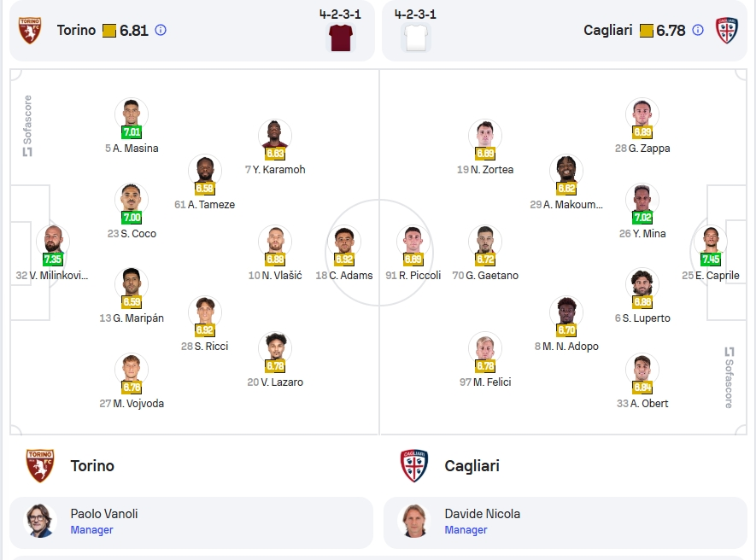Click the Cagliari rating info icon
Screen dimensions: 756x560
click(x=698, y=31)
